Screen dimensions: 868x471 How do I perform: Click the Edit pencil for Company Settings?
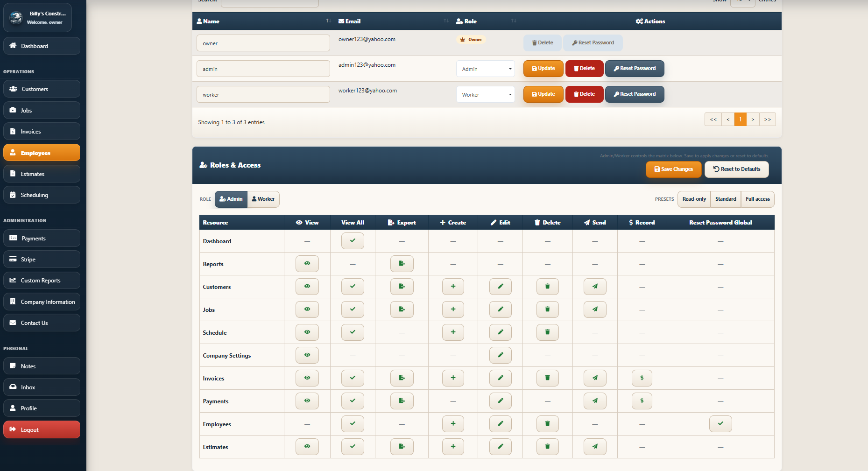pos(500,355)
